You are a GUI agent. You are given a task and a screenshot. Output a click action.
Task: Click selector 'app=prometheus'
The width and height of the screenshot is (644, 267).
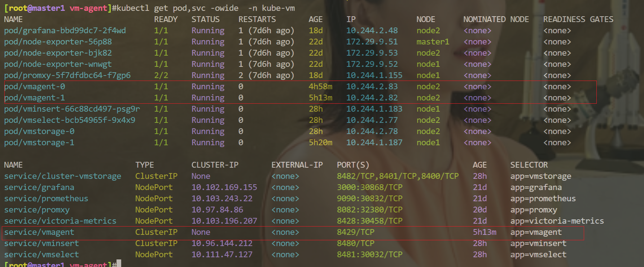coord(543,199)
